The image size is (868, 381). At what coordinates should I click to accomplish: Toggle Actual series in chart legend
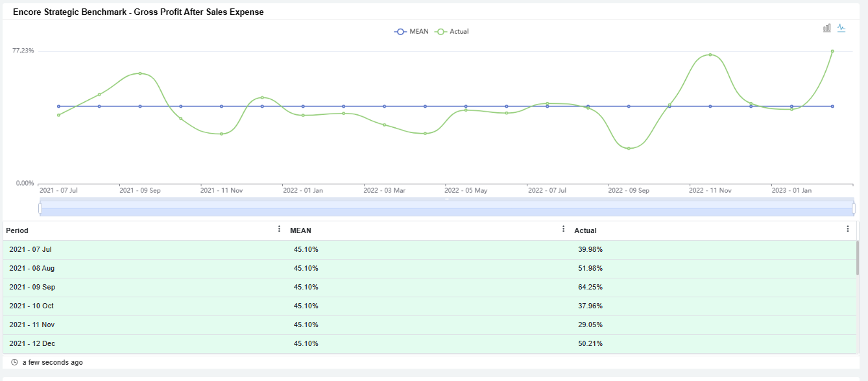(452, 31)
